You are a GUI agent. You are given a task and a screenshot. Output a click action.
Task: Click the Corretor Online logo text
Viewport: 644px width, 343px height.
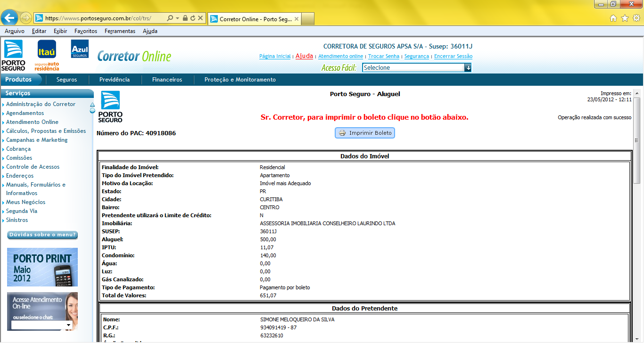pyautogui.click(x=134, y=56)
